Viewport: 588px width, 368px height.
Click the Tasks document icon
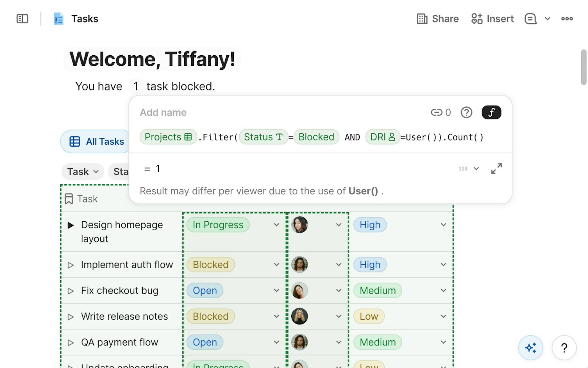tap(59, 19)
